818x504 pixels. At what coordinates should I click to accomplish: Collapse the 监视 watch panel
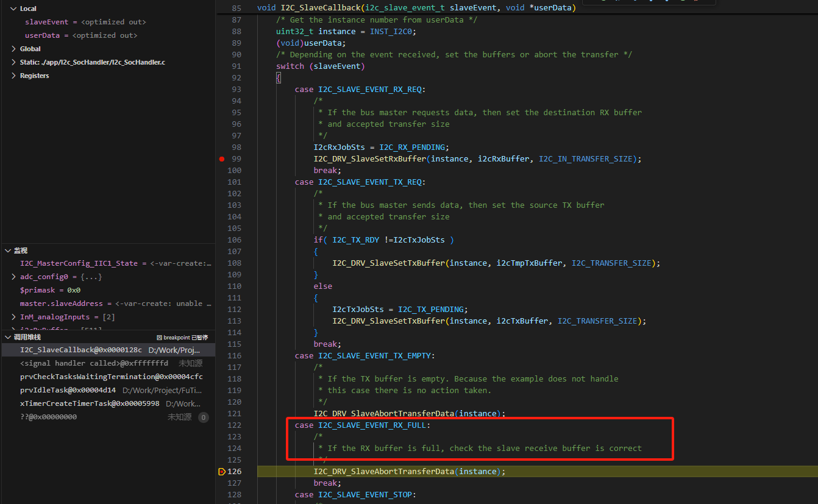[x=8, y=250]
